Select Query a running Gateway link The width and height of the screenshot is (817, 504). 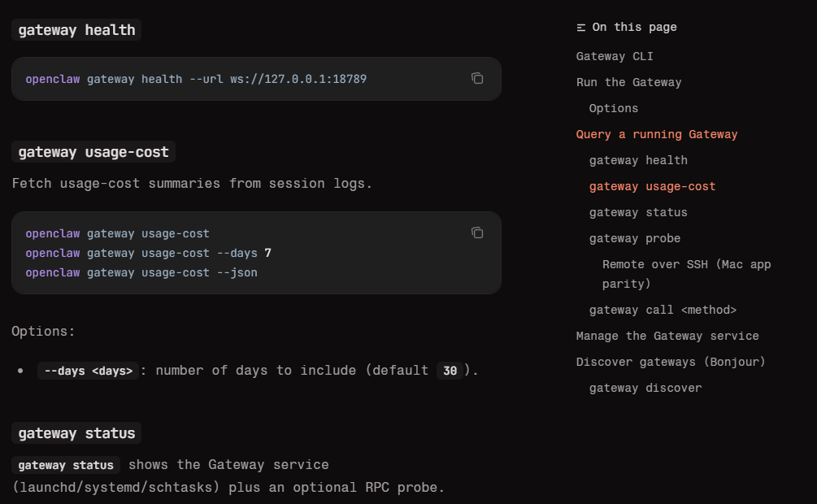coord(657,134)
